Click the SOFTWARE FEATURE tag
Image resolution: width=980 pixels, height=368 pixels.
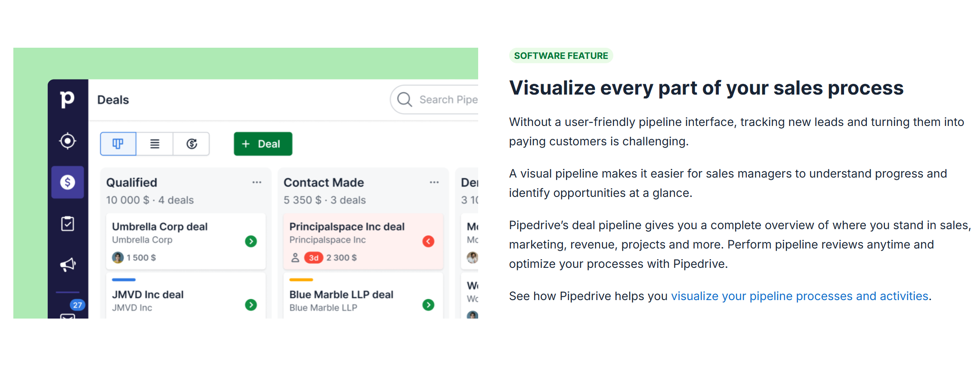tap(561, 56)
